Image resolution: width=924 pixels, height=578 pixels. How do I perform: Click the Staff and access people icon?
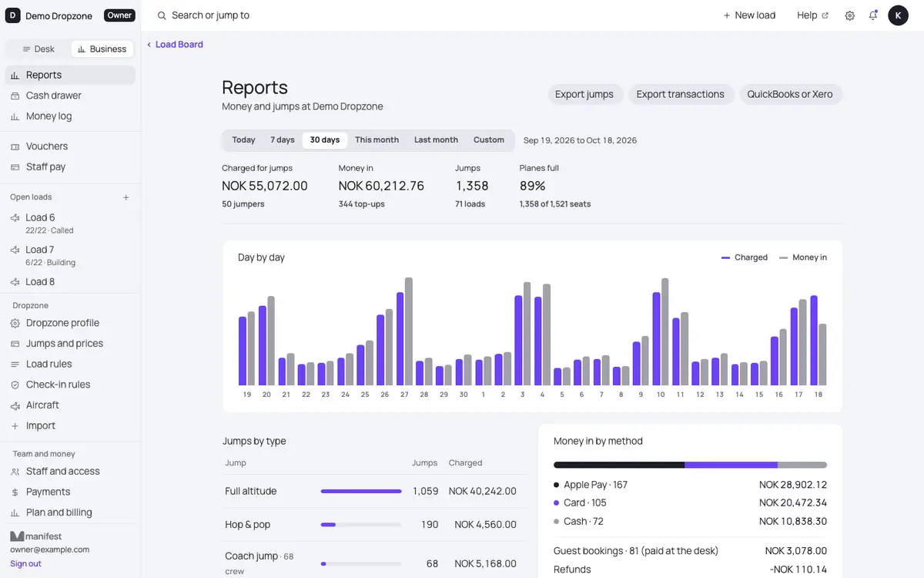[x=15, y=472]
